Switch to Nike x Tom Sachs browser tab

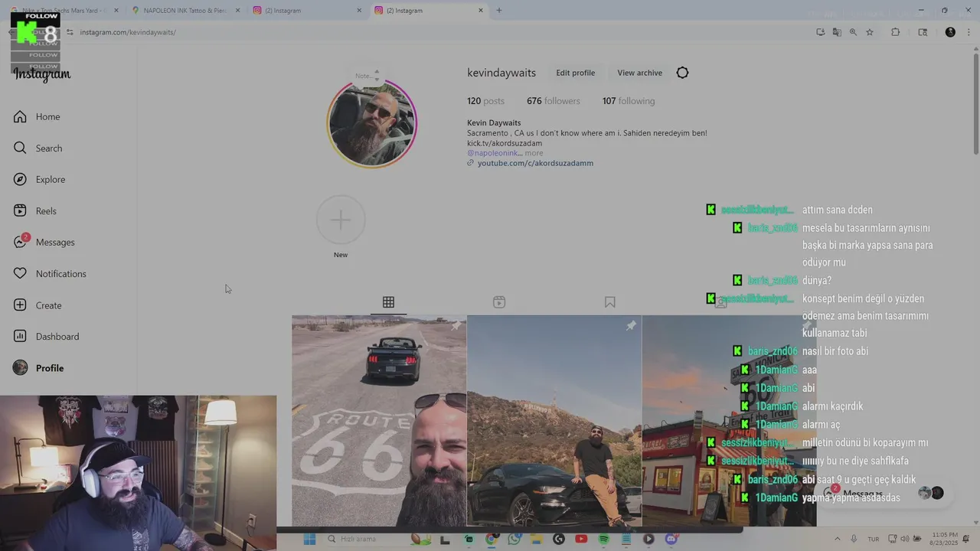tap(64, 11)
